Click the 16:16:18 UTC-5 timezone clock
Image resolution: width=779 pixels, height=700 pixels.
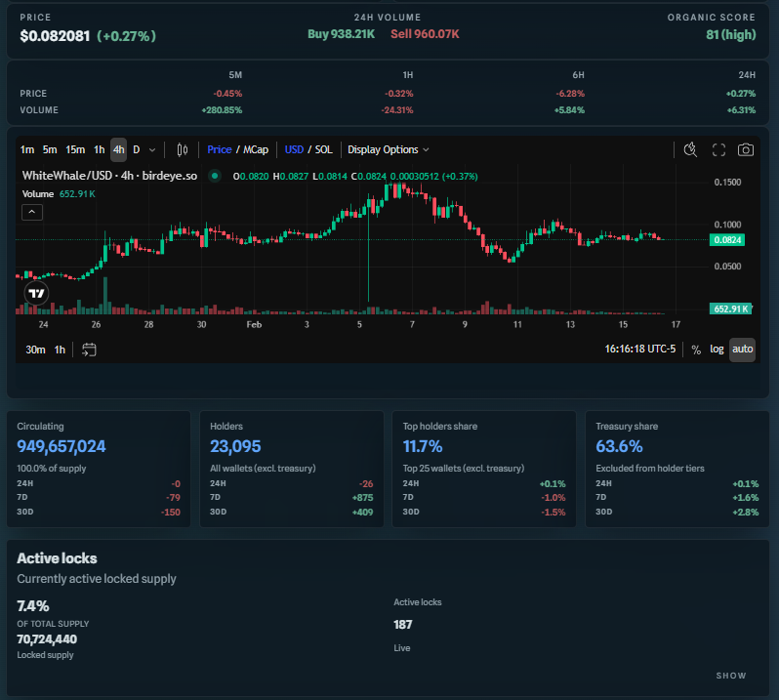point(640,349)
